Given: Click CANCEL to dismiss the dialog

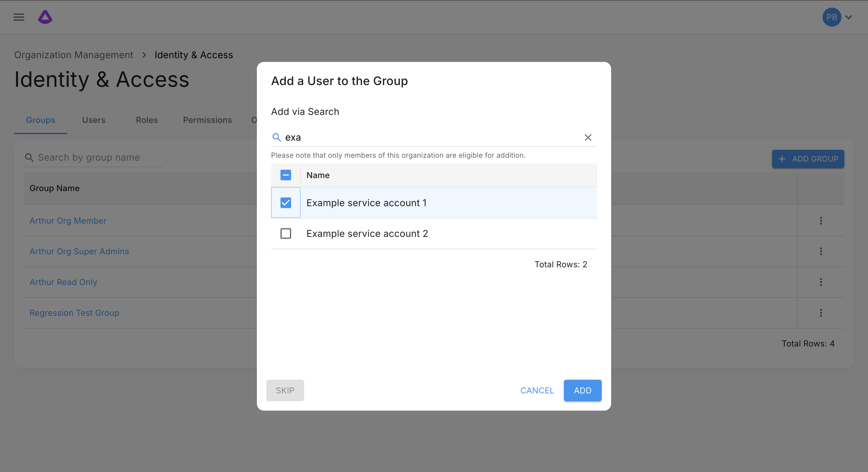Looking at the screenshot, I should coord(537,390).
